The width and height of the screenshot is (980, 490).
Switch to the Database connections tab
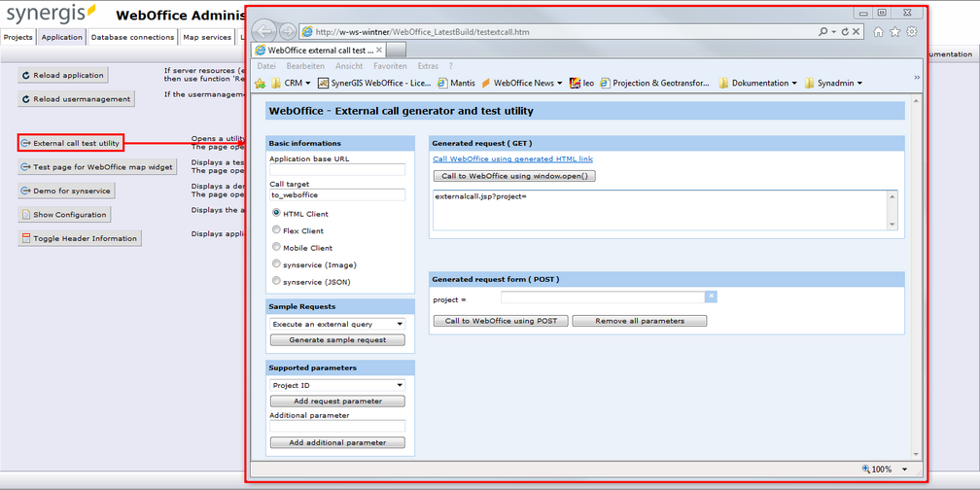[132, 38]
